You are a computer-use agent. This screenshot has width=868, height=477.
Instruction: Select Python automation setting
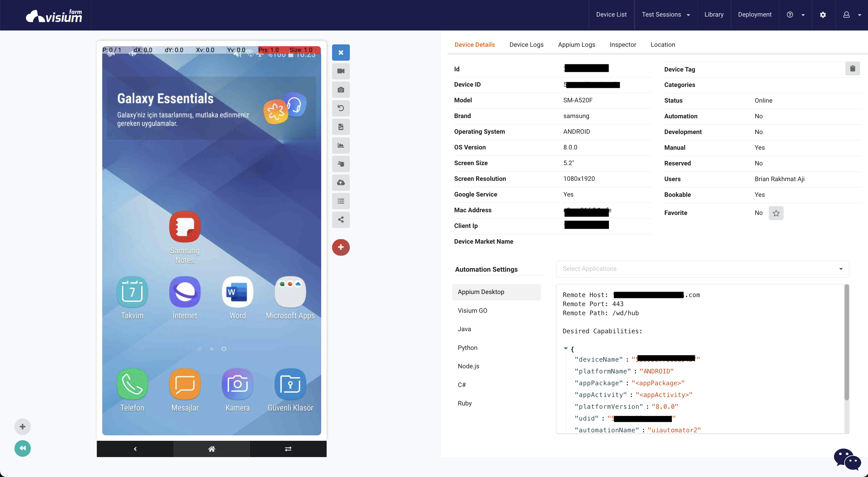pyautogui.click(x=496, y=348)
